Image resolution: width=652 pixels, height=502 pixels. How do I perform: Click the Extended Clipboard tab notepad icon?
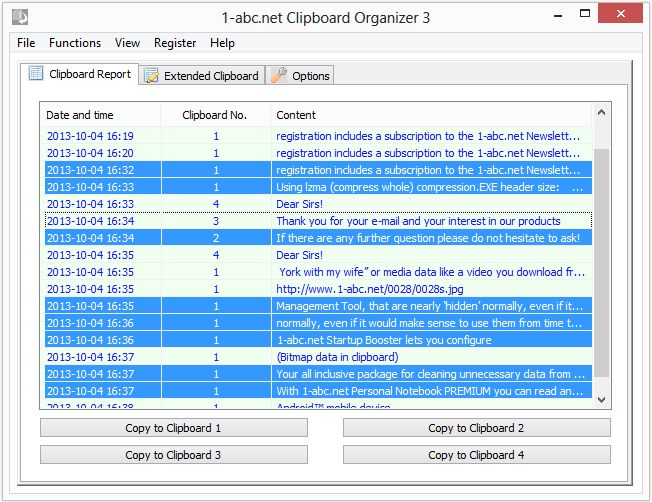[x=151, y=75]
